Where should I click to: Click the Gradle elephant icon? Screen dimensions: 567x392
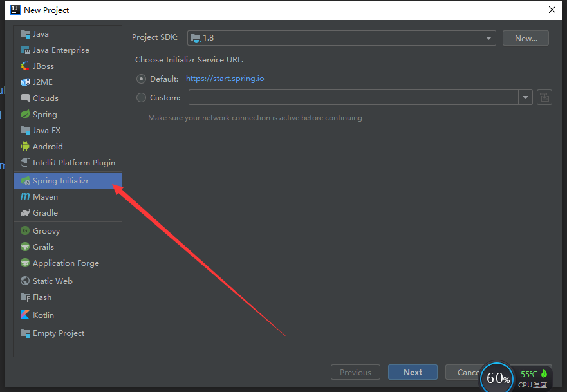click(x=25, y=212)
